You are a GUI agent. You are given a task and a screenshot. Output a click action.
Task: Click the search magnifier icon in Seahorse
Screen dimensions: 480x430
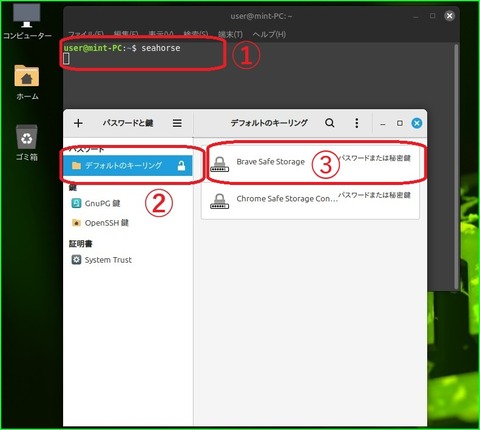click(x=330, y=123)
